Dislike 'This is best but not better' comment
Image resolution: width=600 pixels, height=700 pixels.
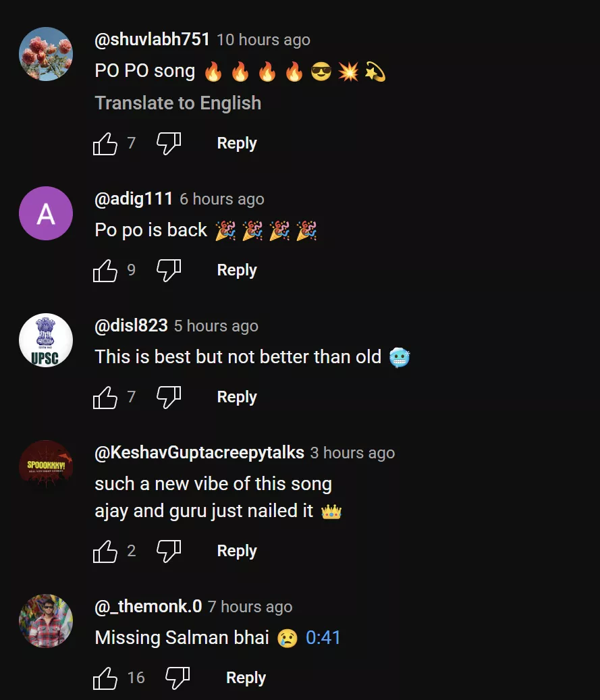169,397
